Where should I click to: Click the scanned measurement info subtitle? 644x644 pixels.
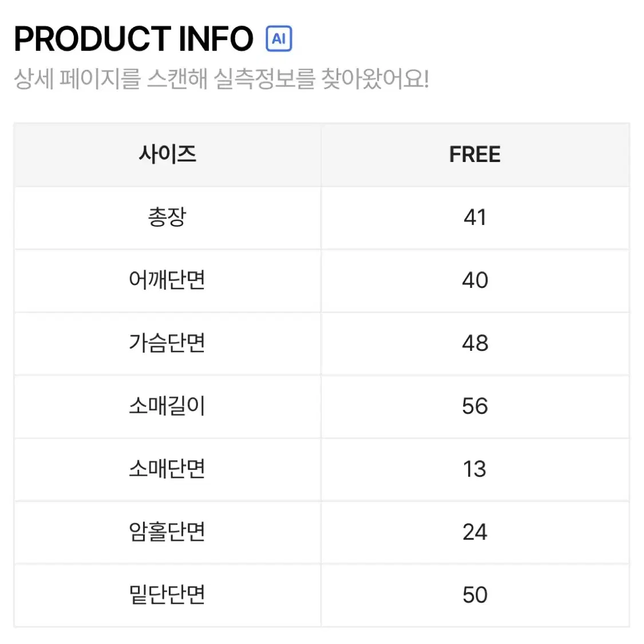tap(222, 78)
